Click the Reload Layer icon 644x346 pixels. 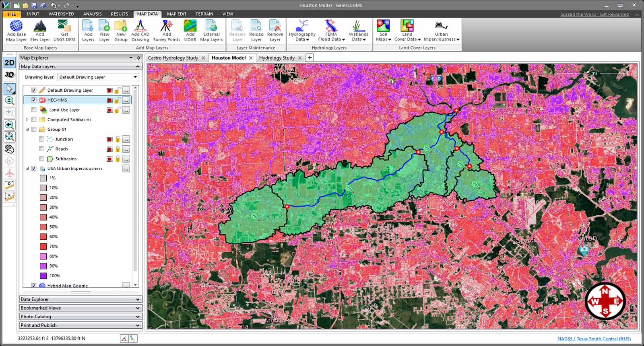pyautogui.click(x=256, y=30)
